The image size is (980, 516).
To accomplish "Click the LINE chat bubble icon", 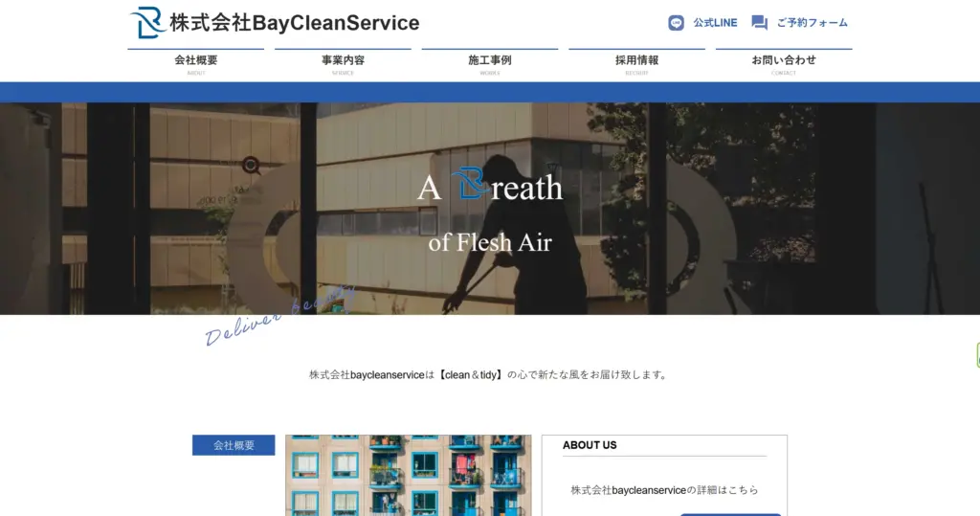I will [677, 23].
